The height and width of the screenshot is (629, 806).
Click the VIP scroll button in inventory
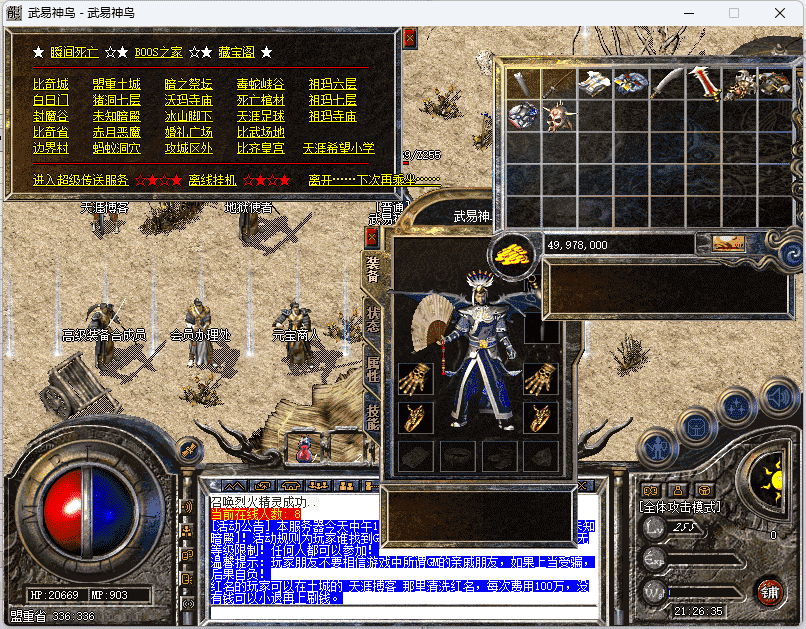click(x=728, y=243)
